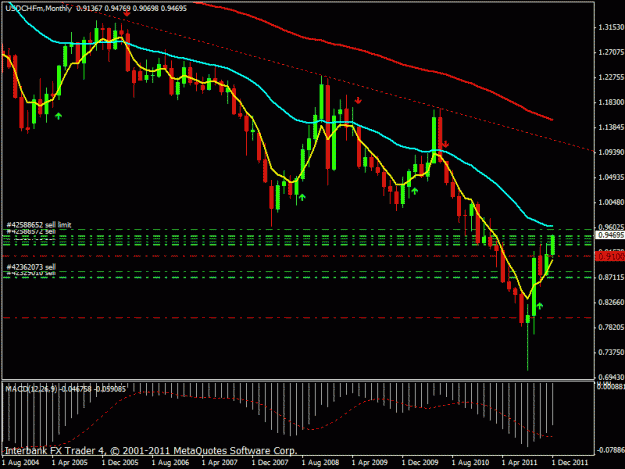Select the #42588652 sell limit order label
Viewport: 625px width, 469px height.
pos(39,225)
